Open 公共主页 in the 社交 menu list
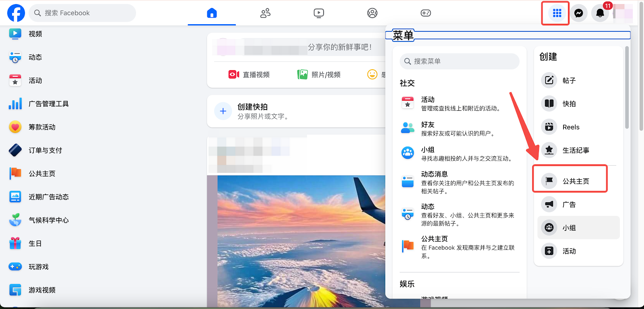The height and width of the screenshot is (309, 644). 459,247
